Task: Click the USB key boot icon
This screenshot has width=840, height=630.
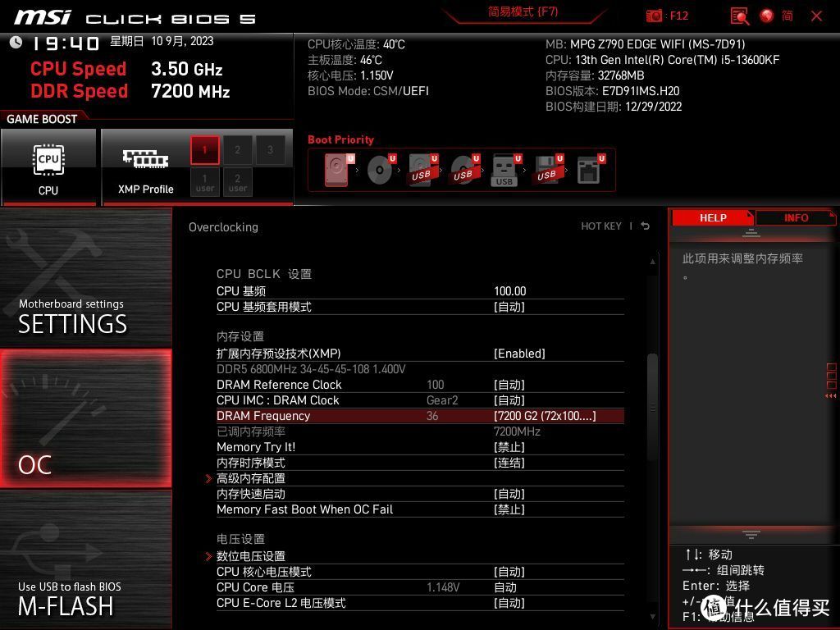Action: [506, 170]
